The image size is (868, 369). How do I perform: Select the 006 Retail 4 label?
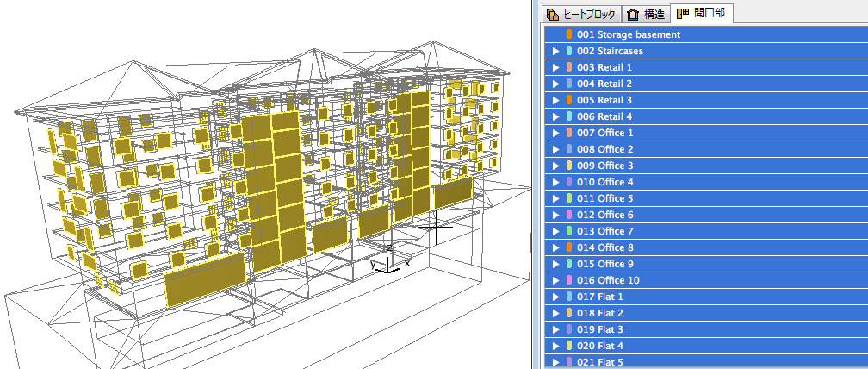pos(604,116)
